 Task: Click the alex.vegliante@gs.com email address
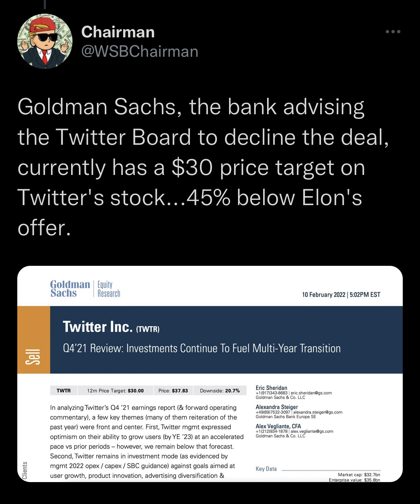(312, 431)
